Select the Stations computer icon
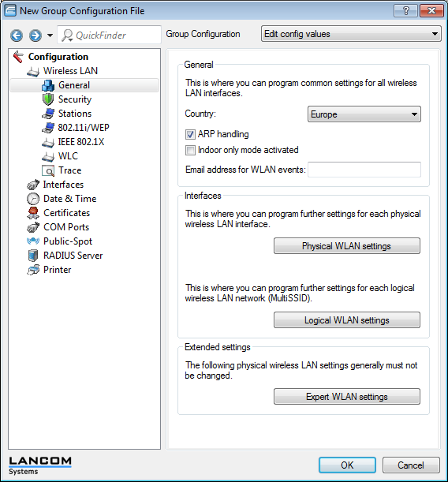The width and height of the screenshot is (448, 482). [x=48, y=114]
